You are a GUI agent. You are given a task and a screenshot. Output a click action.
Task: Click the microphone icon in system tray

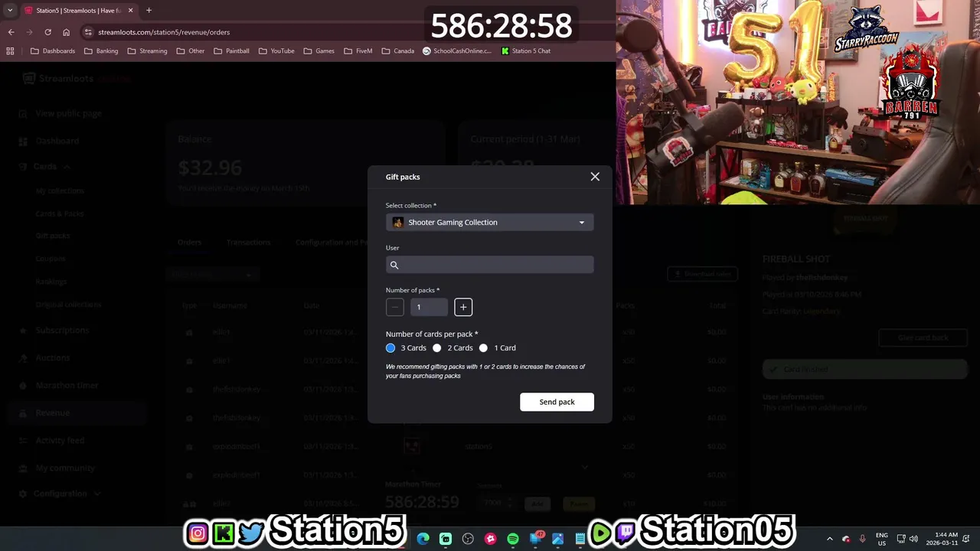point(863,539)
